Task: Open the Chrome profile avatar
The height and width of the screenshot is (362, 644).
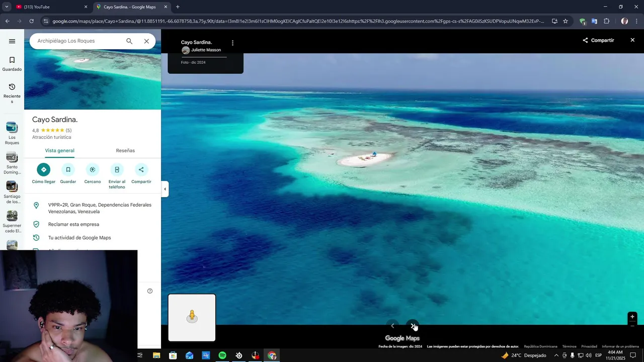Action: [624, 21]
